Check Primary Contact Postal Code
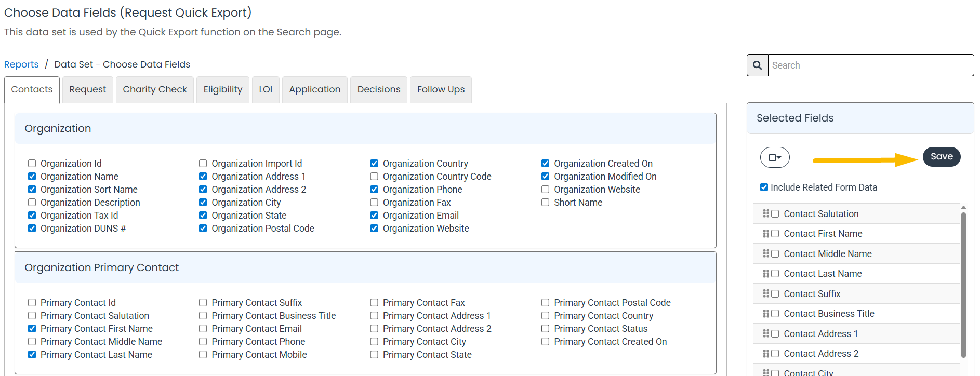The width and height of the screenshot is (980, 376). (x=546, y=303)
